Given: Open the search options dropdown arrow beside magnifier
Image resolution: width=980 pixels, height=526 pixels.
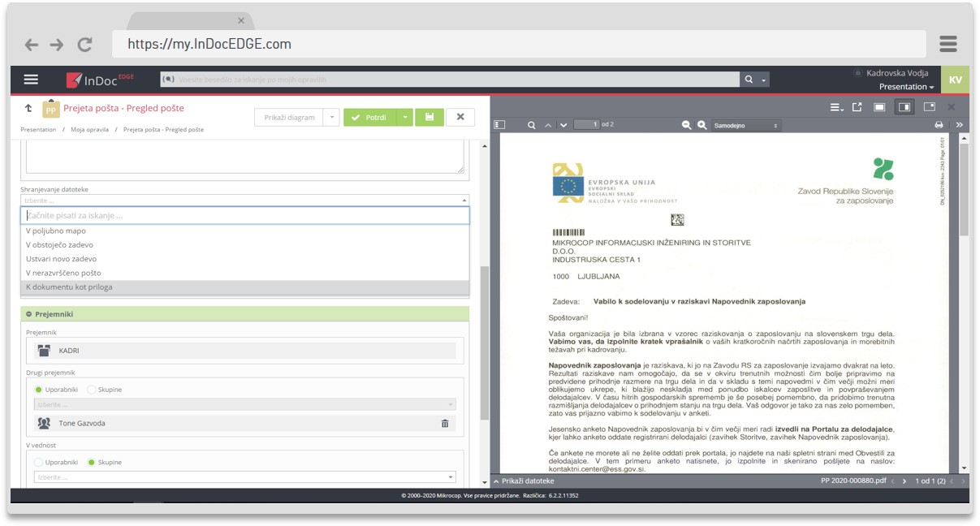Looking at the screenshot, I should [763, 80].
